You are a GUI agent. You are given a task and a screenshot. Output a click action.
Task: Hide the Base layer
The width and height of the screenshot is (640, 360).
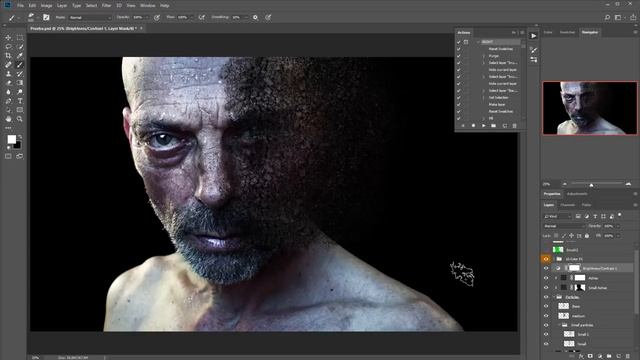546,306
